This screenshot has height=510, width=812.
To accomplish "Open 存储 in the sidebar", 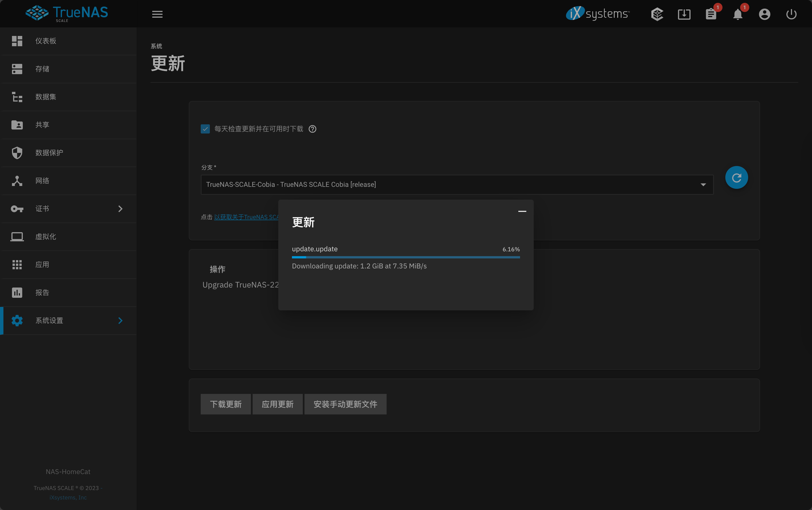I will pyautogui.click(x=42, y=69).
